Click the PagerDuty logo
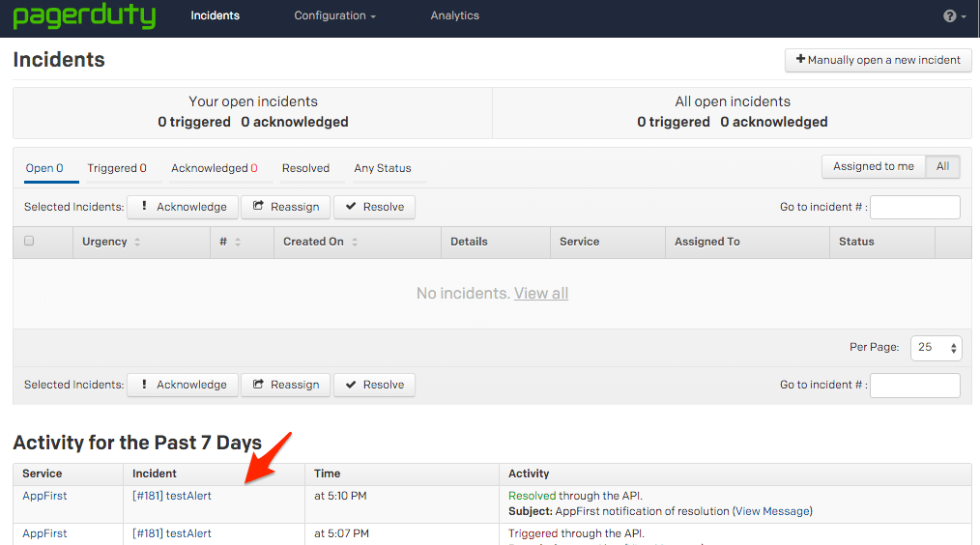Viewport: 980px width, 545px height. tap(84, 16)
